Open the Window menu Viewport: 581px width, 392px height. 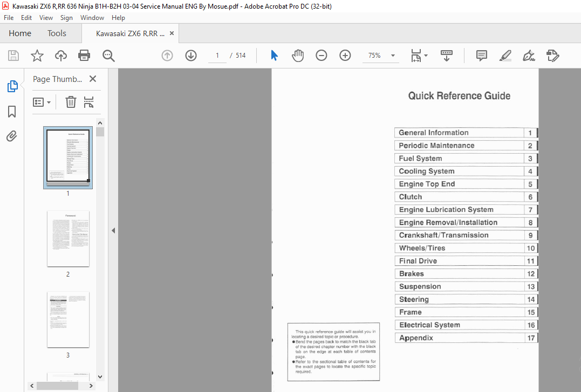coord(92,17)
